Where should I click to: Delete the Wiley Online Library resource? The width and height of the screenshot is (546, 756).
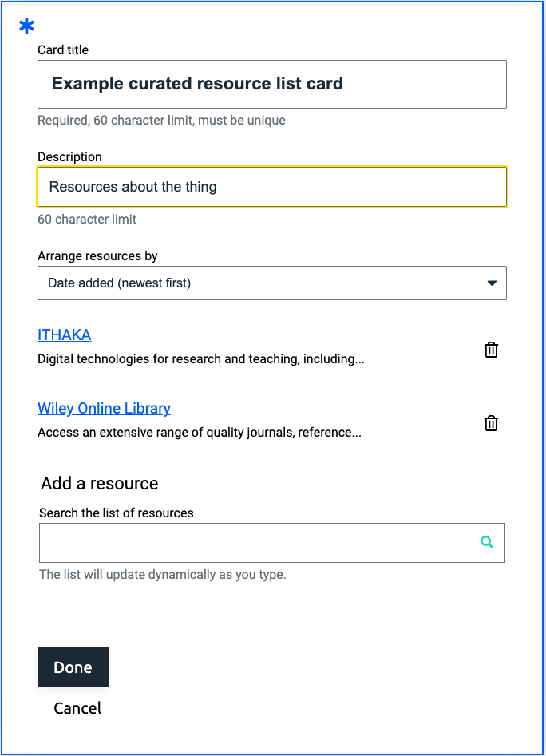[491, 423]
